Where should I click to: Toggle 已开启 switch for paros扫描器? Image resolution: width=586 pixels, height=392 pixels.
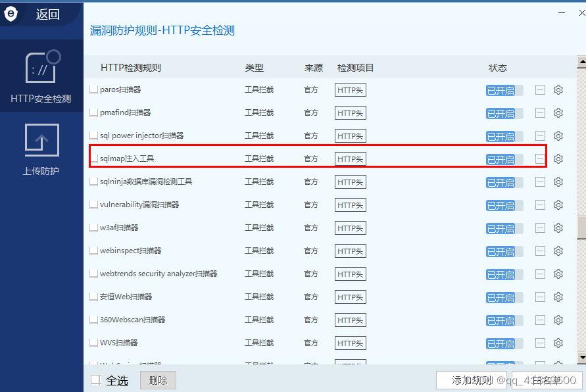504,90
